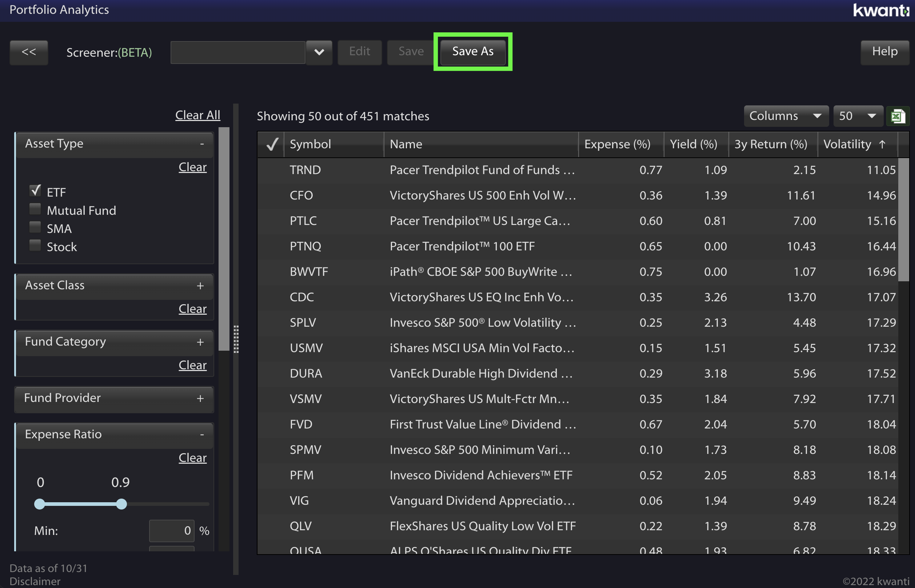Check the Mutual Fund checkbox
The width and height of the screenshot is (915, 588).
click(x=35, y=209)
